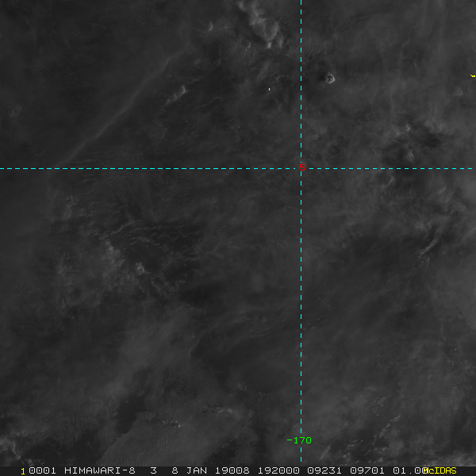This screenshot has width=476, height=476.
Task: Click the small yellow marker near top center
Action: click(269, 89)
